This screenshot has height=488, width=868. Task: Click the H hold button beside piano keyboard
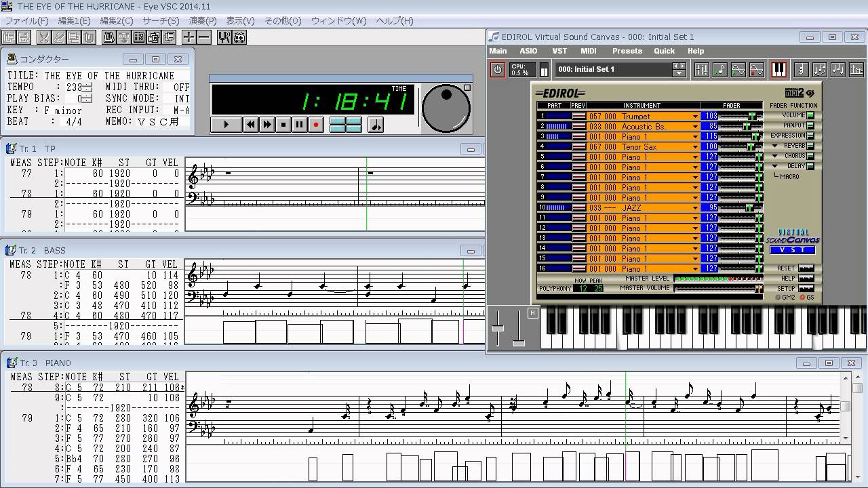click(532, 312)
